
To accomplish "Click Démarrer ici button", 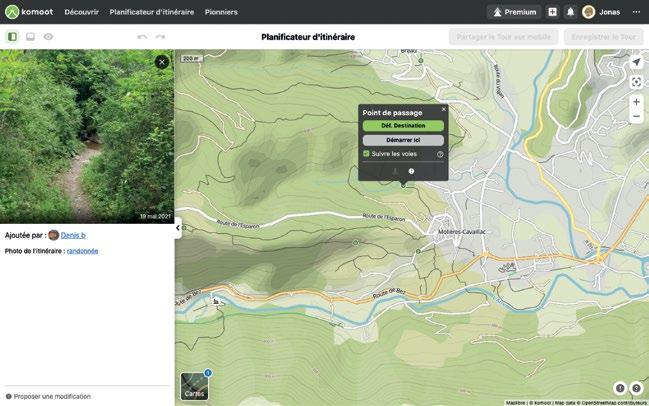I will 403,140.
